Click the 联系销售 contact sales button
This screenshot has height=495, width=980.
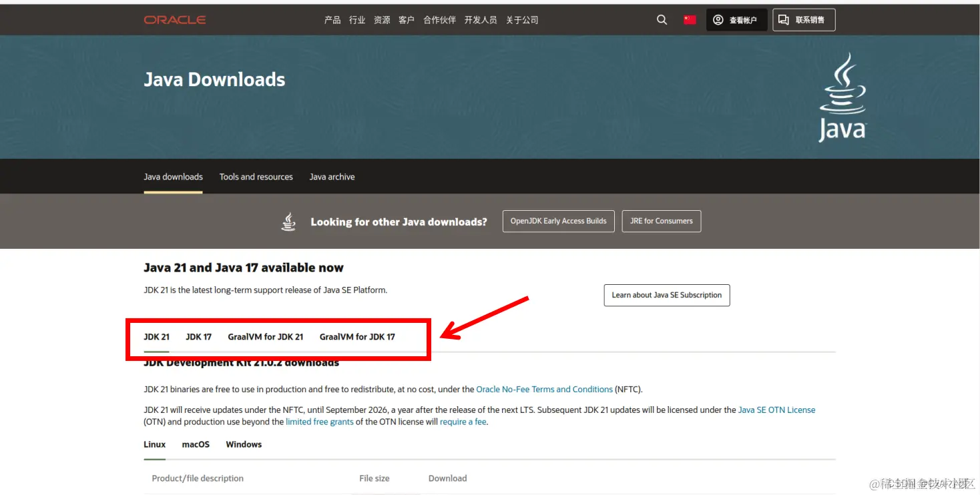(804, 20)
